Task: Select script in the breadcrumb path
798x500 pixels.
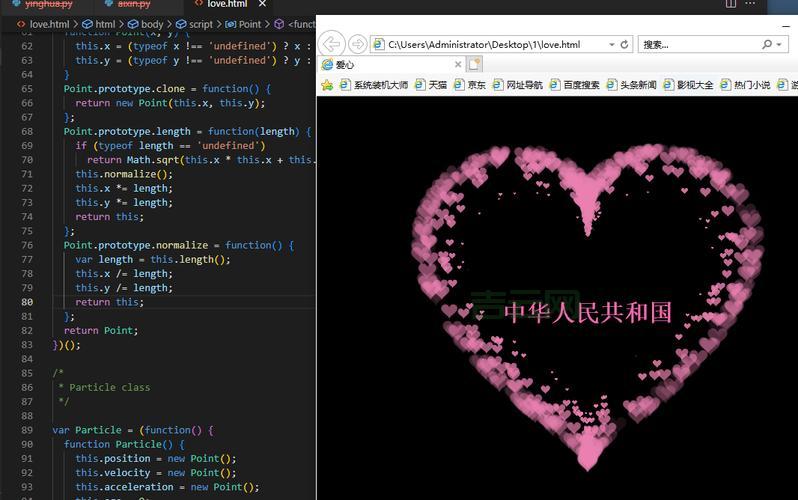Action: [x=200, y=24]
